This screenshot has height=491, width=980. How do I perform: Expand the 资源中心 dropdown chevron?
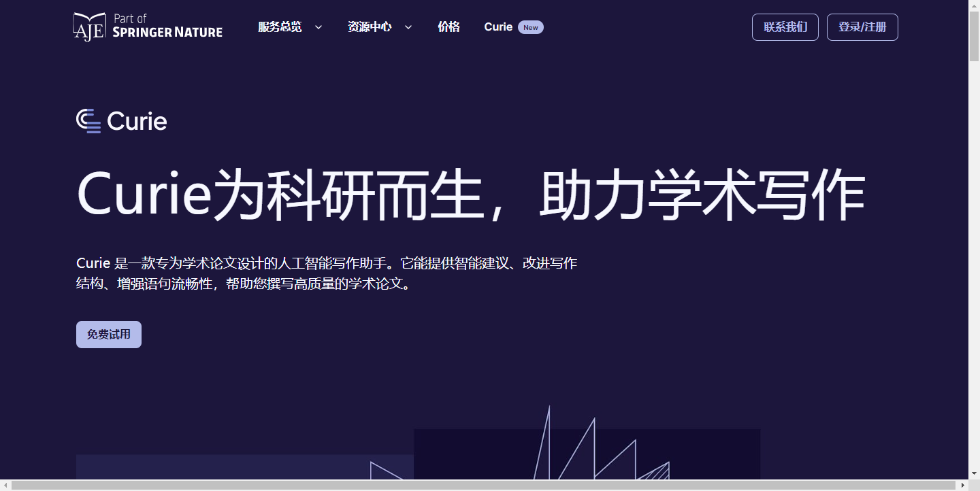click(x=408, y=27)
